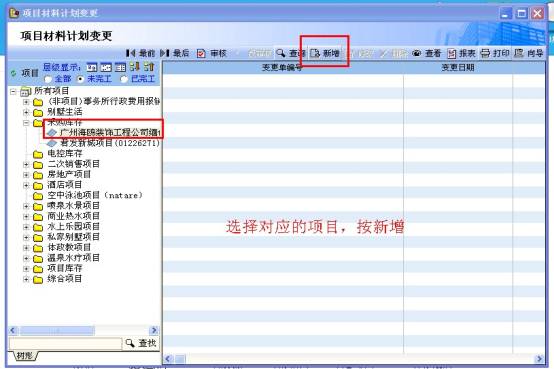The image size is (554, 369).
Task: Expand the 别墅生活 folder
Action: coord(26,112)
